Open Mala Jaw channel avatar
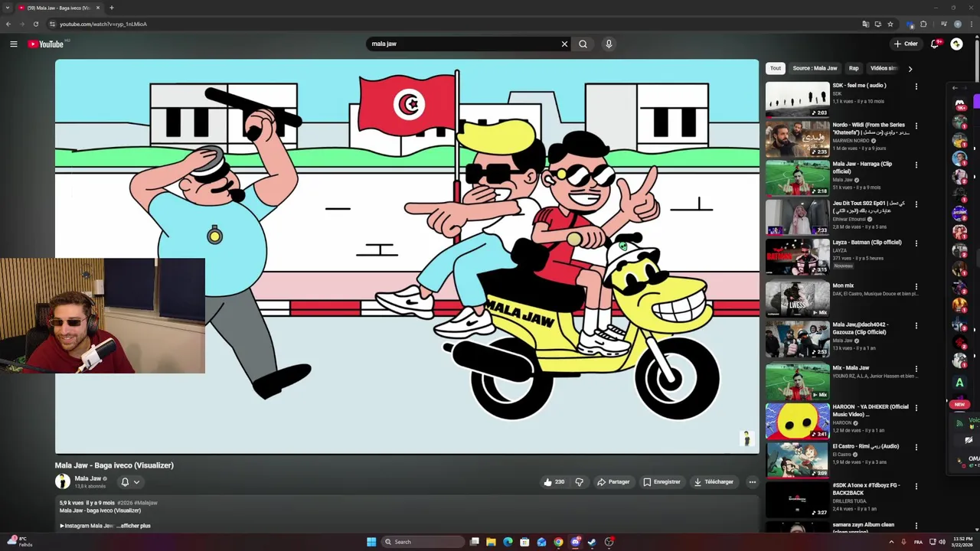The height and width of the screenshot is (551, 980). coord(63,481)
